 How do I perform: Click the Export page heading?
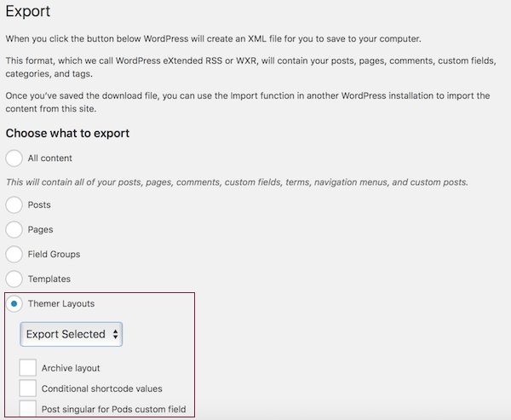[x=28, y=12]
